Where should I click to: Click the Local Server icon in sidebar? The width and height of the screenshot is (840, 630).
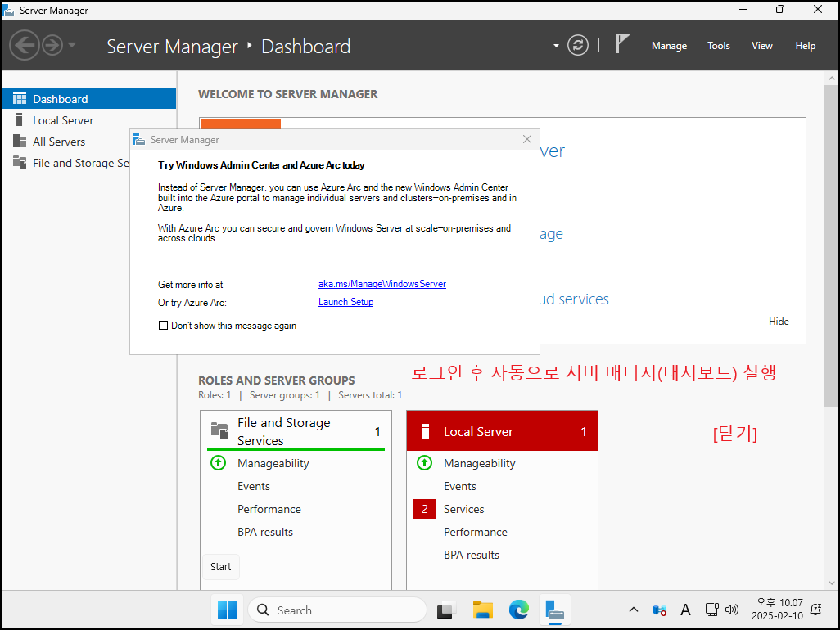20,120
